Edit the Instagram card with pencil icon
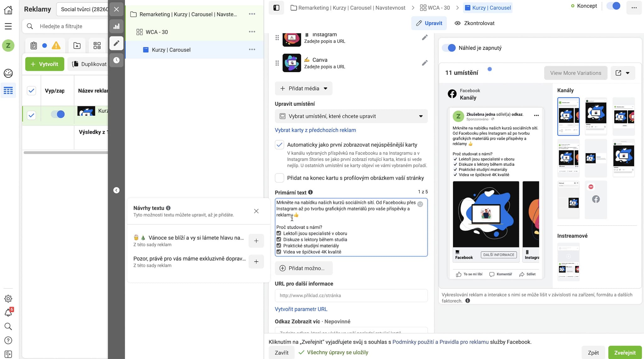Viewport: 644px width, 359px height. (425, 38)
